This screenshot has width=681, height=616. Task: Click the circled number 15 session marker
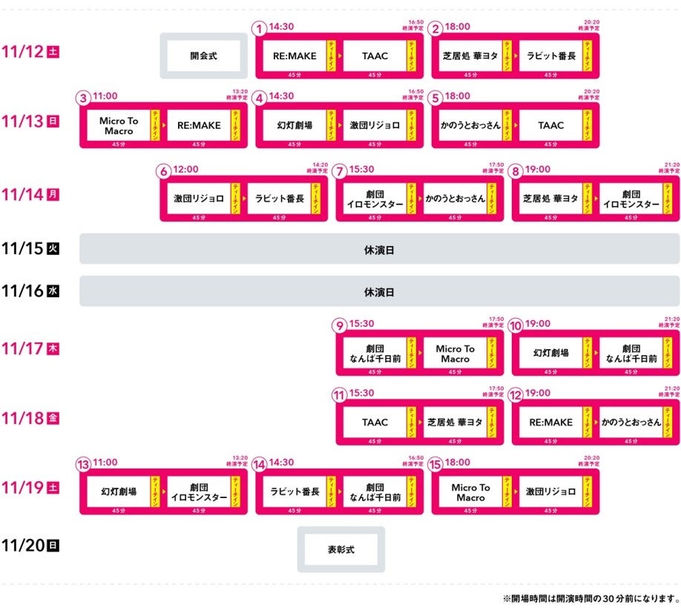click(436, 465)
